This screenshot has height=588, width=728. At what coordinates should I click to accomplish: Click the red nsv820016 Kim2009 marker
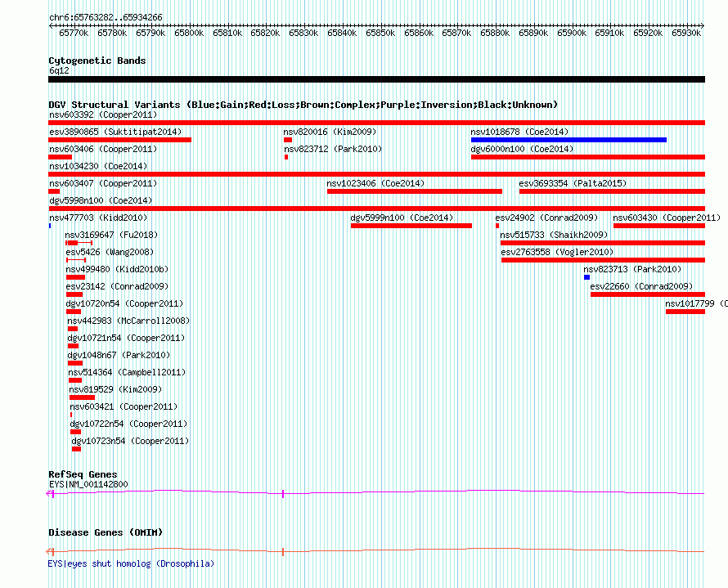(288, 140)
